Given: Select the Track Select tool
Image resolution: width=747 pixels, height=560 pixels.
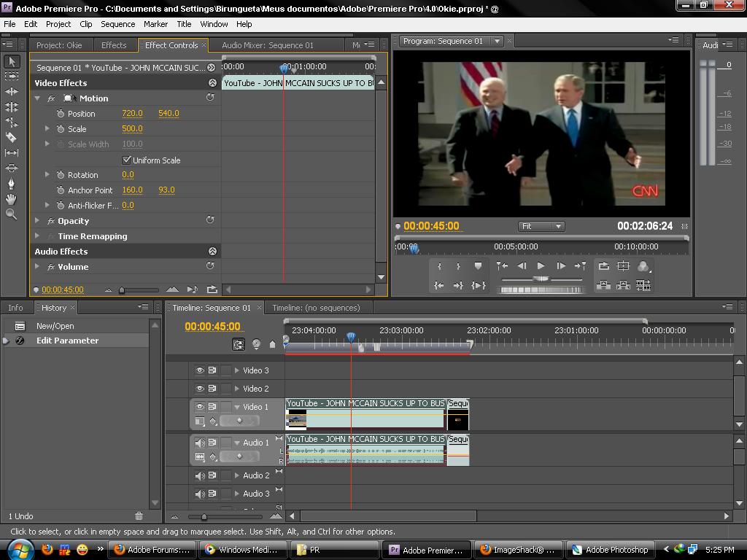Looking at the screenshot, I should (12, 76).
